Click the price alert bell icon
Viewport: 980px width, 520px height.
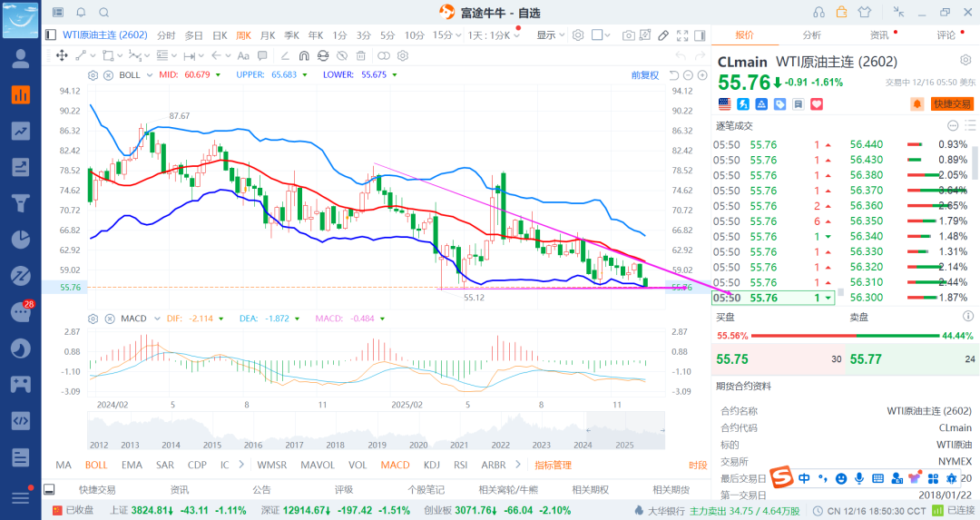tap(916, 104)
